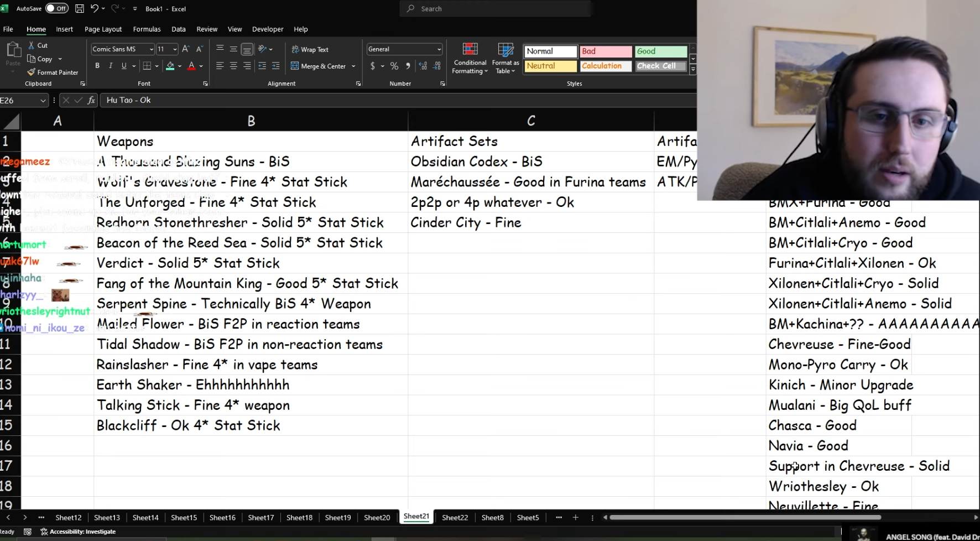Click the macro recording status icon
Screen dimensions: 980x541
28,532
